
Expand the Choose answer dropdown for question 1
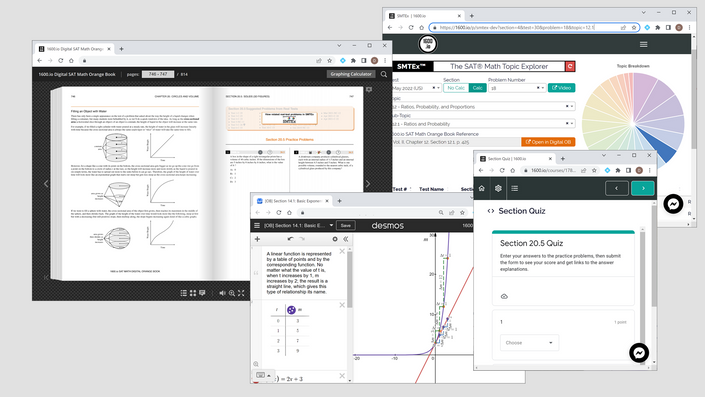tap(529, 343)
